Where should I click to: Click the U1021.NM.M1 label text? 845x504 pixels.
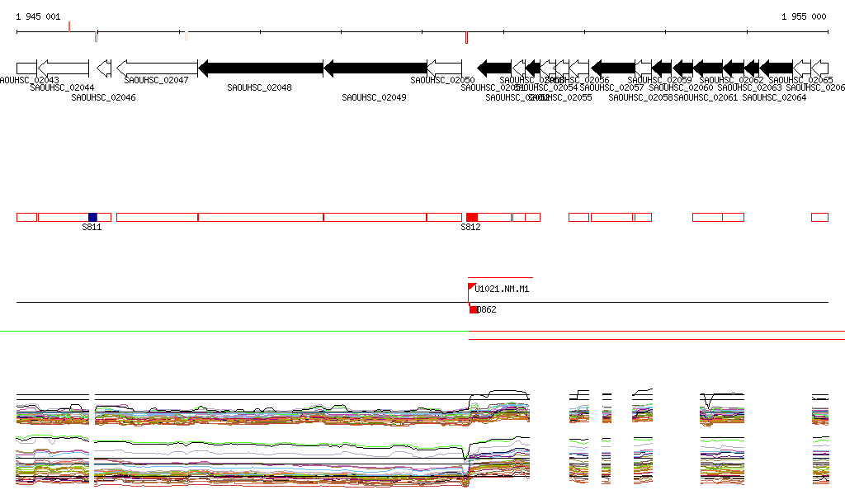coord(502,290)
